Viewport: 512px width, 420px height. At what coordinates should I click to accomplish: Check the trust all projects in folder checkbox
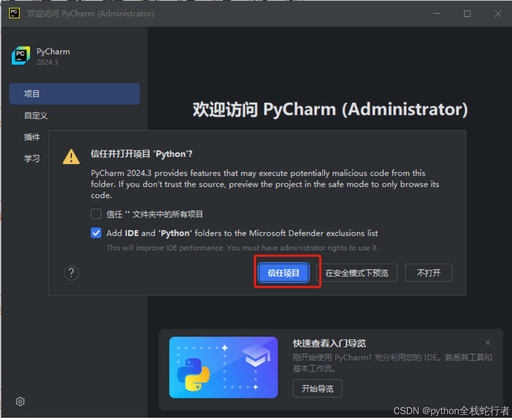(96, 214)
